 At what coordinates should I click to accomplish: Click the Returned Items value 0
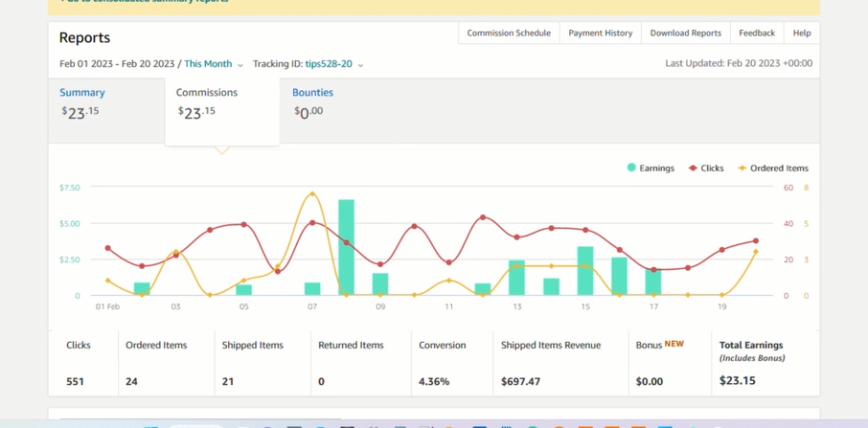(321, 381)
